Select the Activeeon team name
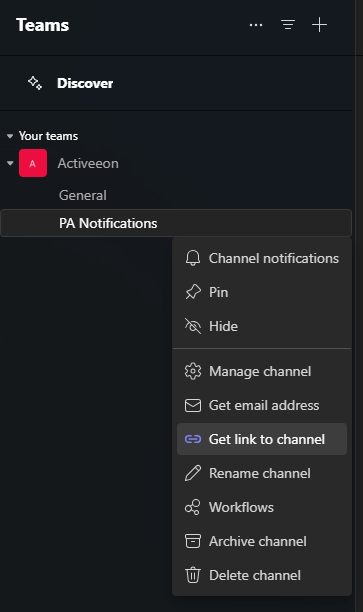The image size is (363, 612). click(88, 163)
